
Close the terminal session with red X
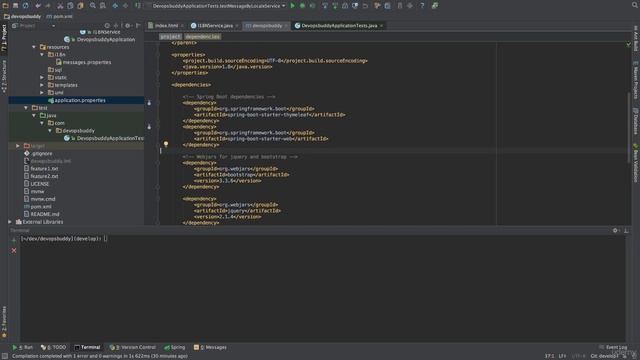(14, 250)
